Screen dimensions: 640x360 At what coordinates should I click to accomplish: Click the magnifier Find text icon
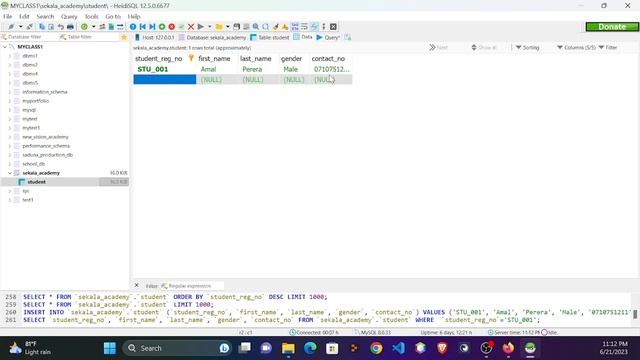point(256,27)
